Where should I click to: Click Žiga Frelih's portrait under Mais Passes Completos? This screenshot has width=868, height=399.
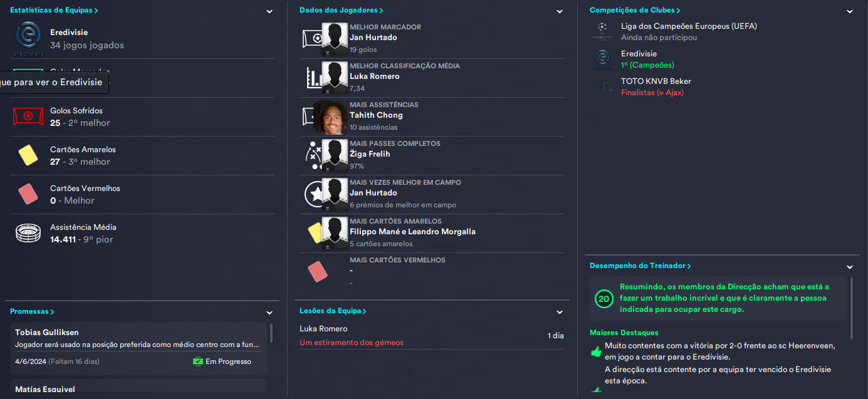point(334,155)
